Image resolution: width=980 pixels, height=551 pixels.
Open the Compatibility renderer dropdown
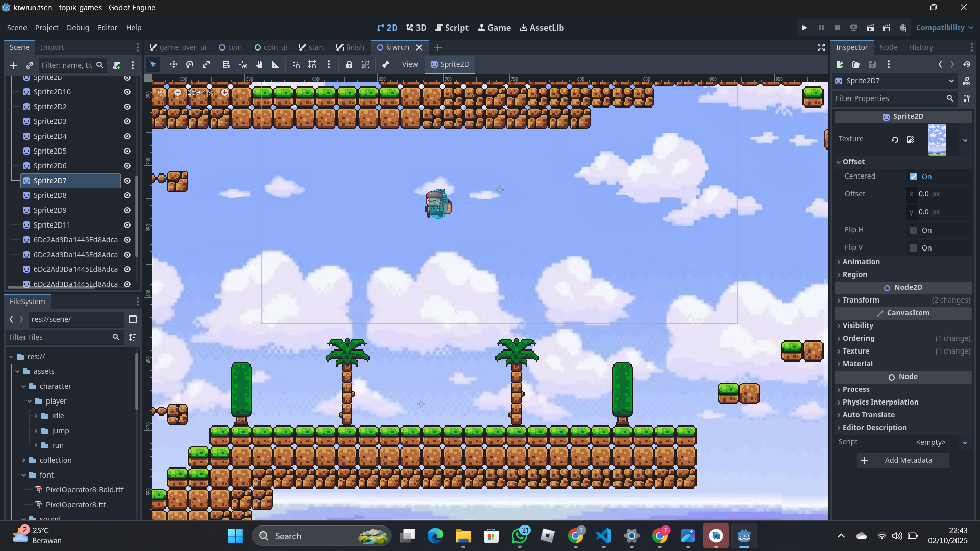pos(944,28)
